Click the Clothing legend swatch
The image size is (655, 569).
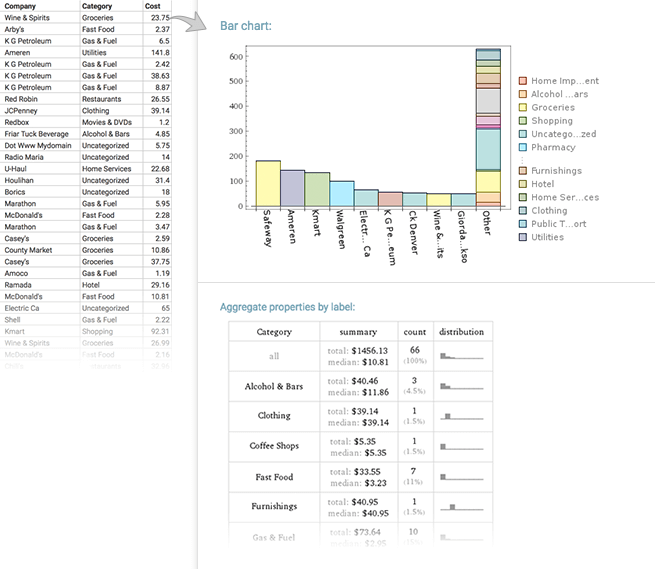click(523, 211)
